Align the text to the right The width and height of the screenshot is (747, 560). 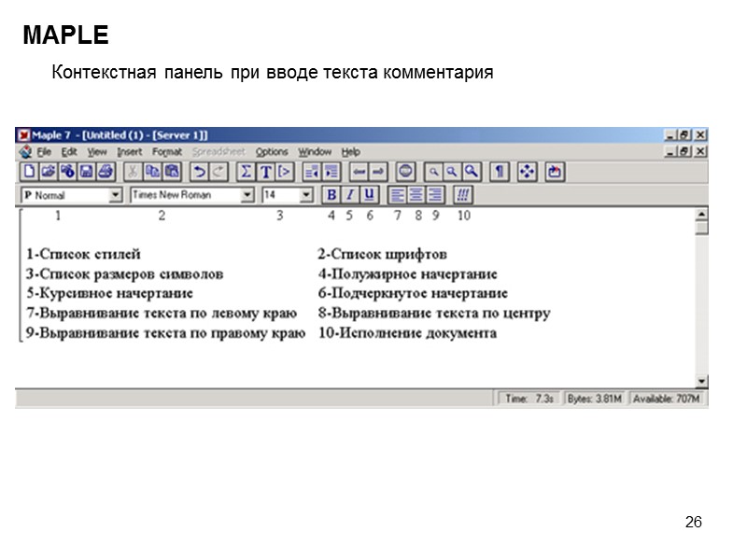click(x=435, y=194)
